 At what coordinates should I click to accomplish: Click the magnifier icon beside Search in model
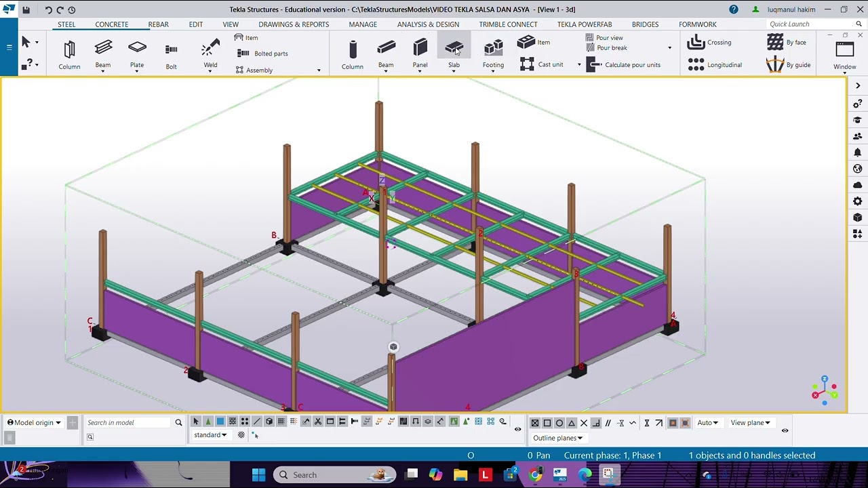[x=178, y=422]
